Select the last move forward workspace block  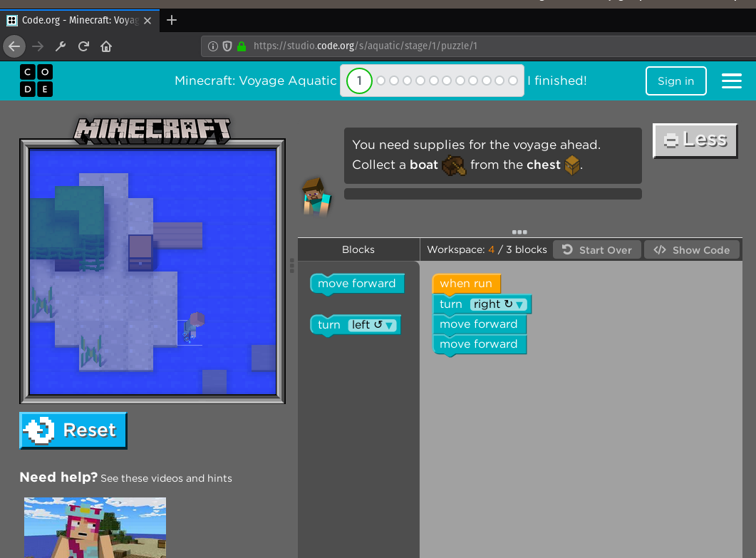tap(480, 344)
